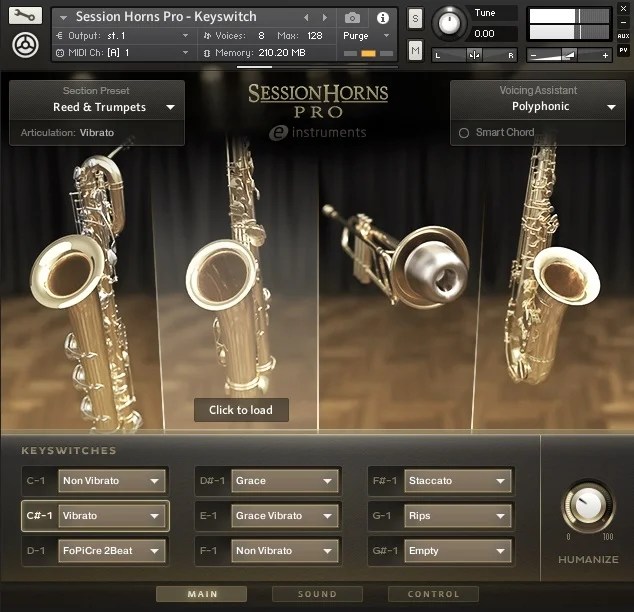
Task: Click the volume slider bar
Action: coord(569,55)
